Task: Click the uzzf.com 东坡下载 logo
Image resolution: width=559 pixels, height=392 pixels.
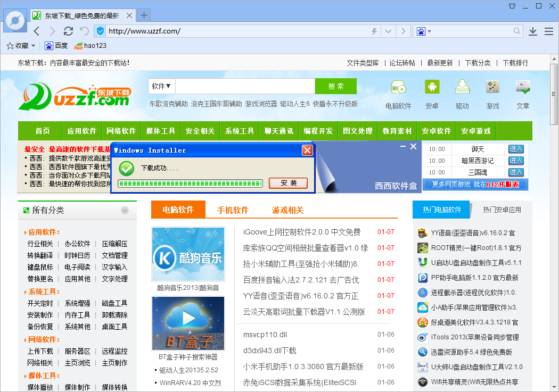Action: coord(75,96)
